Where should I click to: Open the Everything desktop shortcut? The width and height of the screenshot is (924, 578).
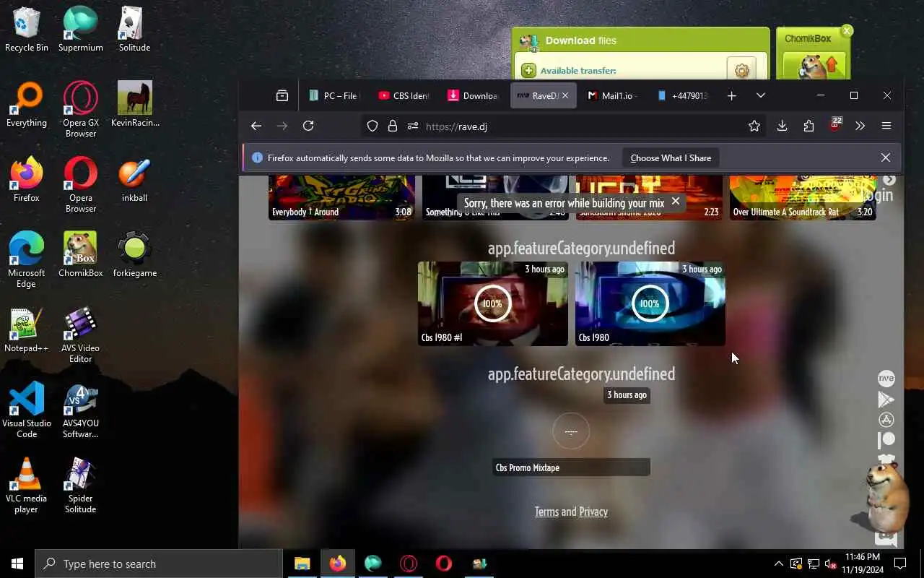[x=27, y=105]
